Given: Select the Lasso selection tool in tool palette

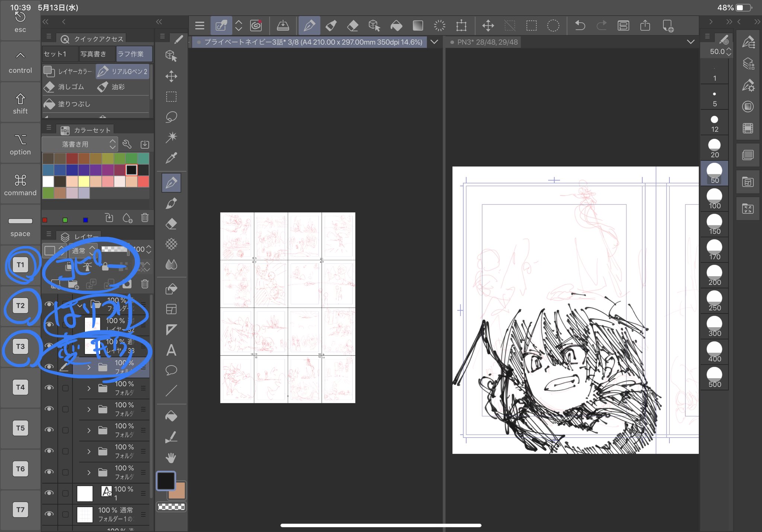Looking at the screenshot, I should coord(171,117).
